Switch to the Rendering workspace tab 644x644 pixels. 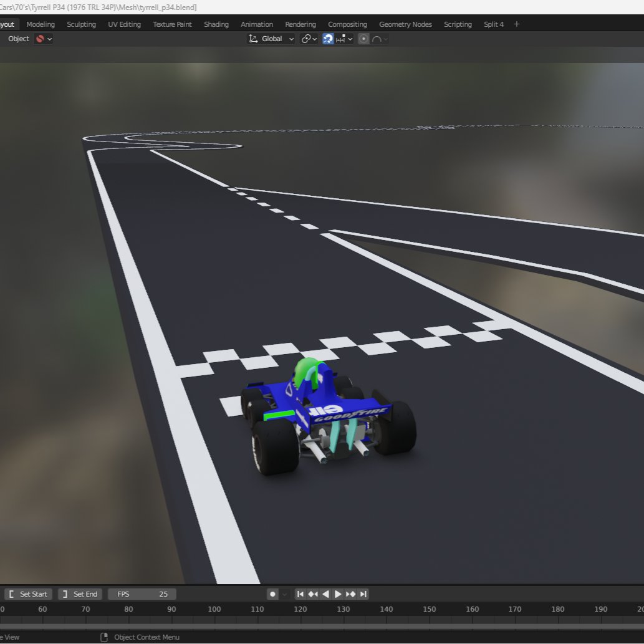tap(300, 24)
